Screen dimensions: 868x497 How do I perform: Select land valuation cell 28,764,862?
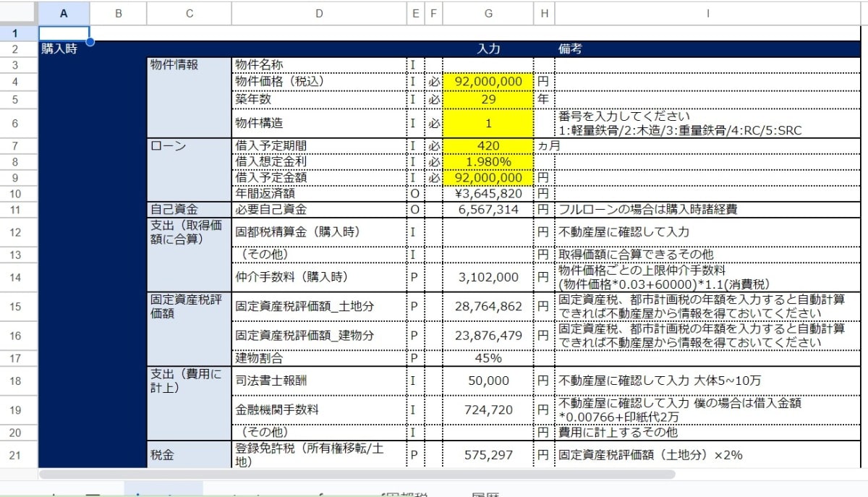[x=488, y=307]
